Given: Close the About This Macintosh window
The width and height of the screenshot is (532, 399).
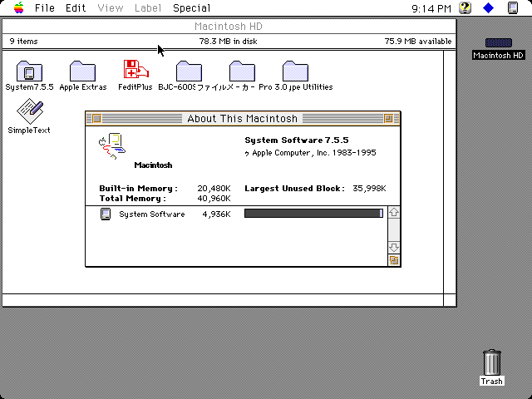Looking at the screenshot, I should [96, 118].
